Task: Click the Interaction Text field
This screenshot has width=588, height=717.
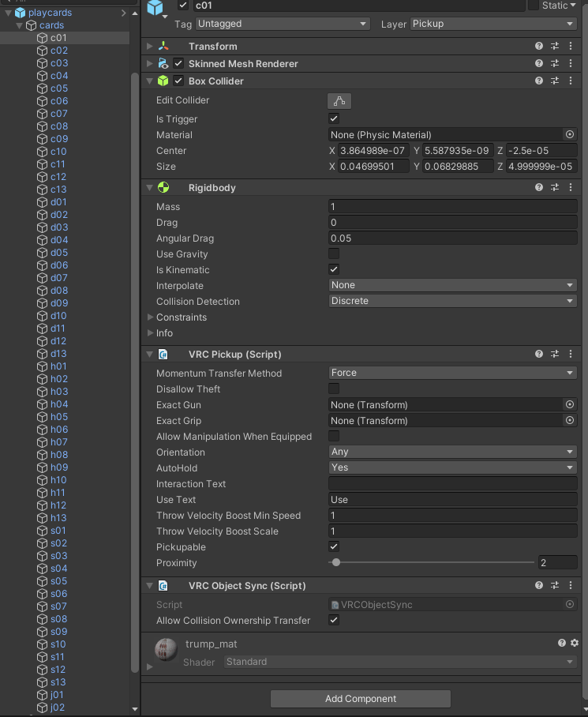Action: (x=452, y=483)
